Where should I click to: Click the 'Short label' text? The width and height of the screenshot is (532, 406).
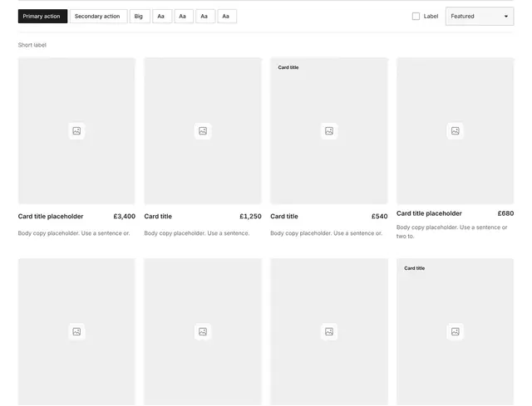point(32,45)
